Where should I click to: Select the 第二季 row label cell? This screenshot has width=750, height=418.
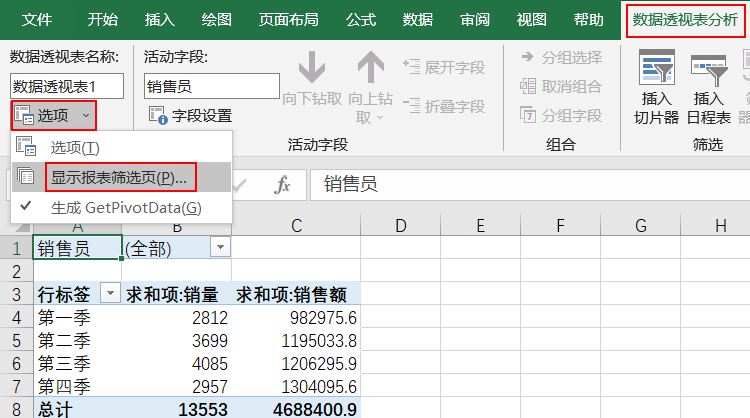[77, 340]
